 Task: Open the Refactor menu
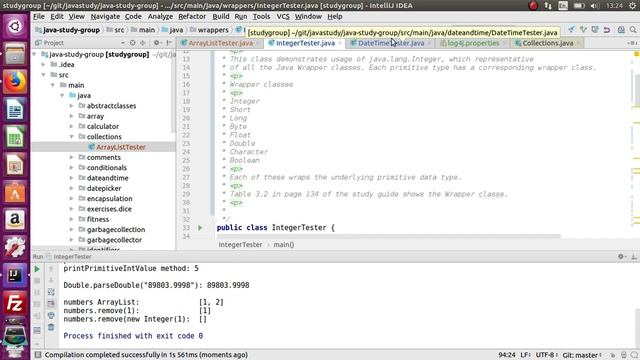coord(192,16)
